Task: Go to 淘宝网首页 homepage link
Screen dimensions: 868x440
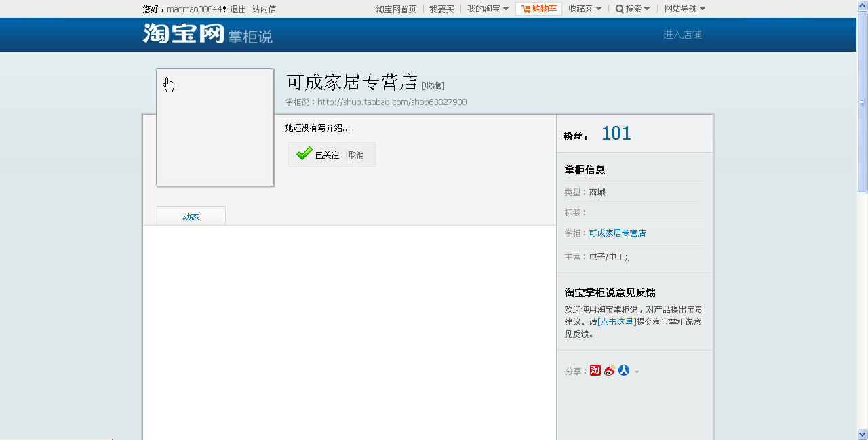Action: (x=396, y=9)
